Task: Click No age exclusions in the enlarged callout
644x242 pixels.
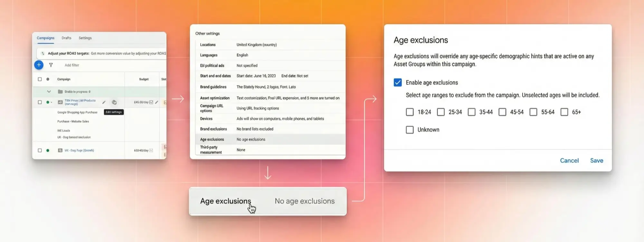Action: click(305, 201)
